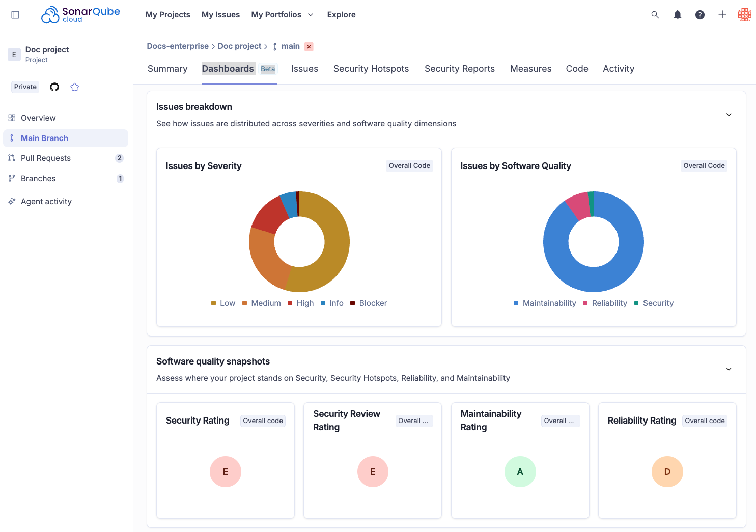Remove the main branch with red x
The image size is (756, 532).
coord(309,47)
